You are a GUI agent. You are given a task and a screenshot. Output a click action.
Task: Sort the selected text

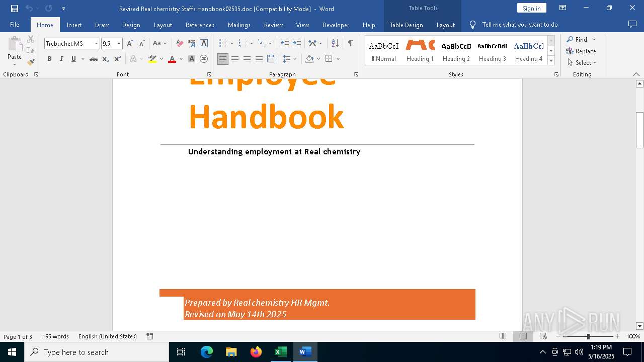[x=335, y=44]
